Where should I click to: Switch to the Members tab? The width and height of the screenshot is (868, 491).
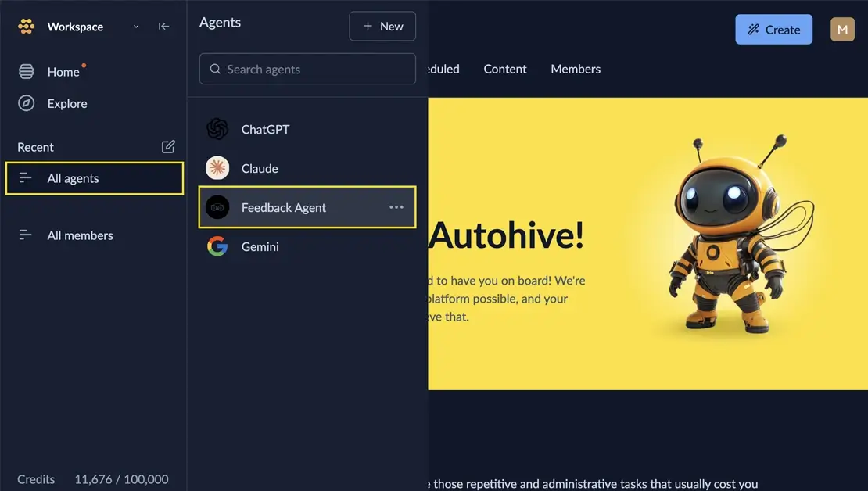(576, 70)
